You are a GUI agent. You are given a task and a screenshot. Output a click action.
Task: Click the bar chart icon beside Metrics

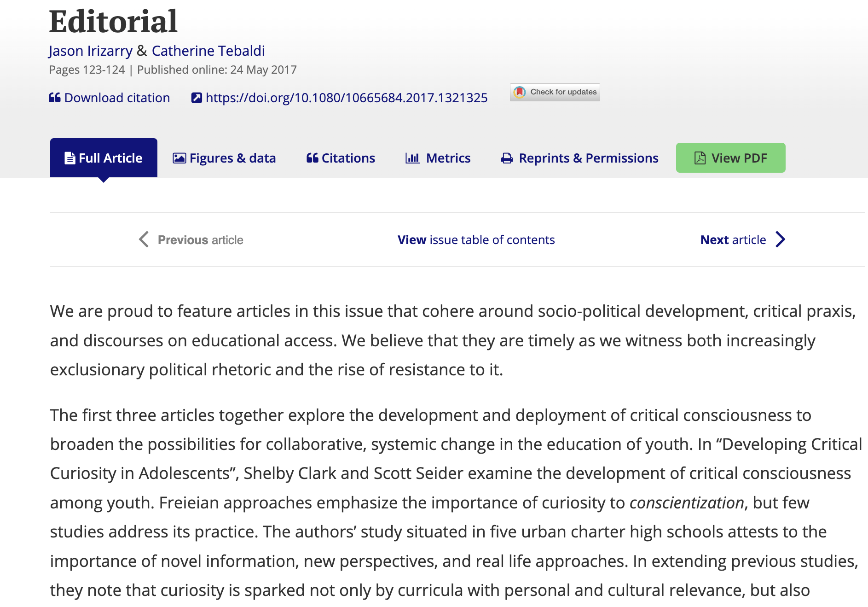click(x=412, y=158)
